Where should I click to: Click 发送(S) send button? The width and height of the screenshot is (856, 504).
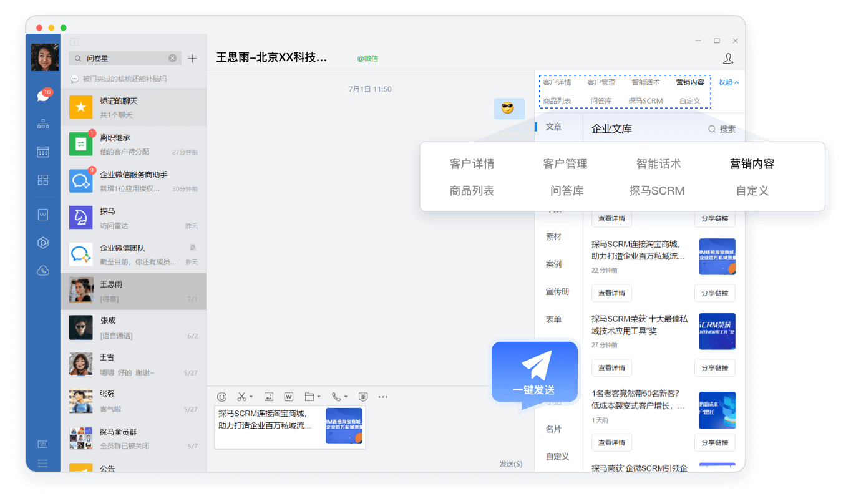pos(511,463)
